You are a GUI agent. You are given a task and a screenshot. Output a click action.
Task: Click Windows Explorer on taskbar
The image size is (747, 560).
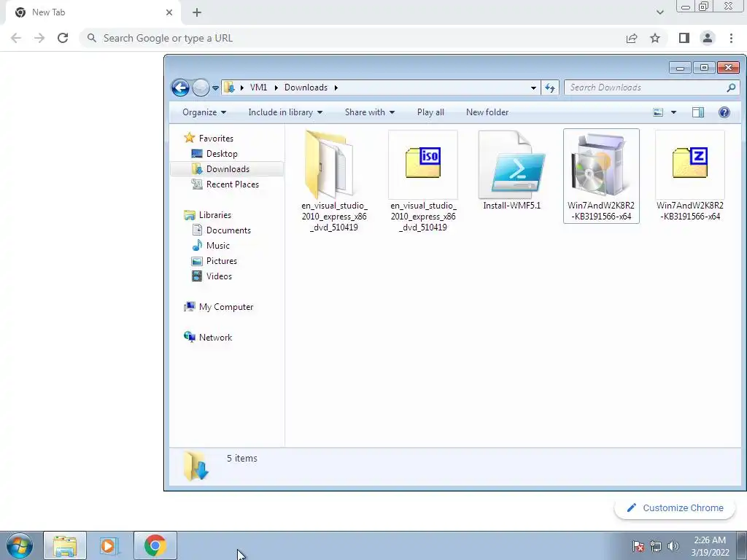(65, 545)
